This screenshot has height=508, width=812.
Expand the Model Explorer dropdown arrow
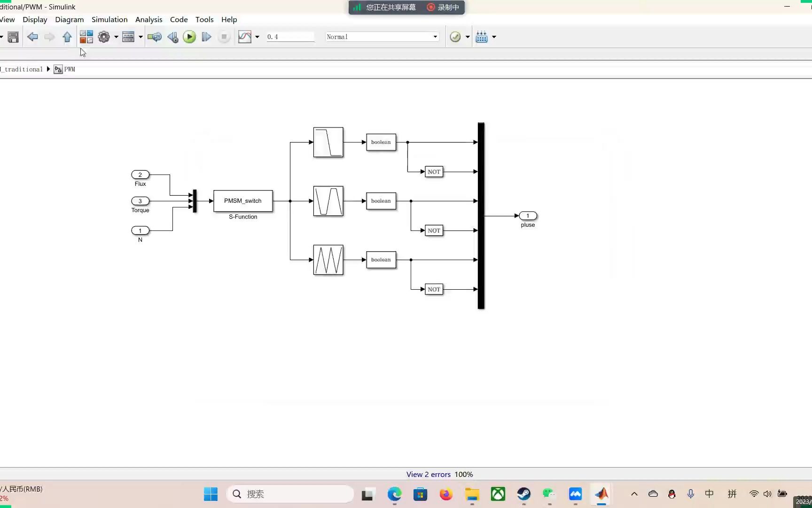pos(141,37)
